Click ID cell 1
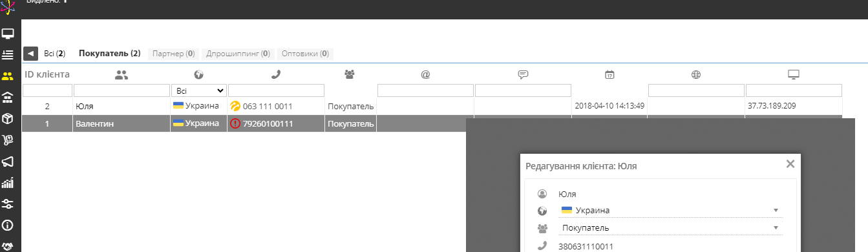 [x=47, y=123]
